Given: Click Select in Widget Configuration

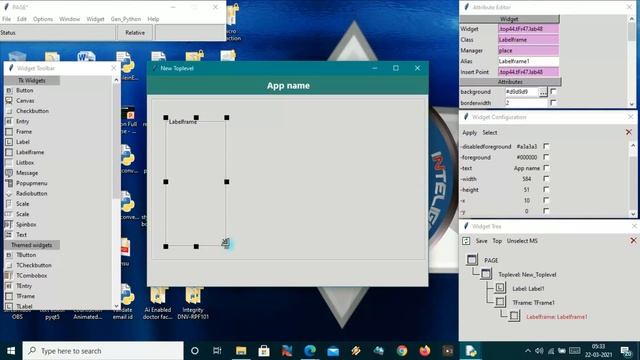Looking at the screenshot, I should (x=490, y=133).
